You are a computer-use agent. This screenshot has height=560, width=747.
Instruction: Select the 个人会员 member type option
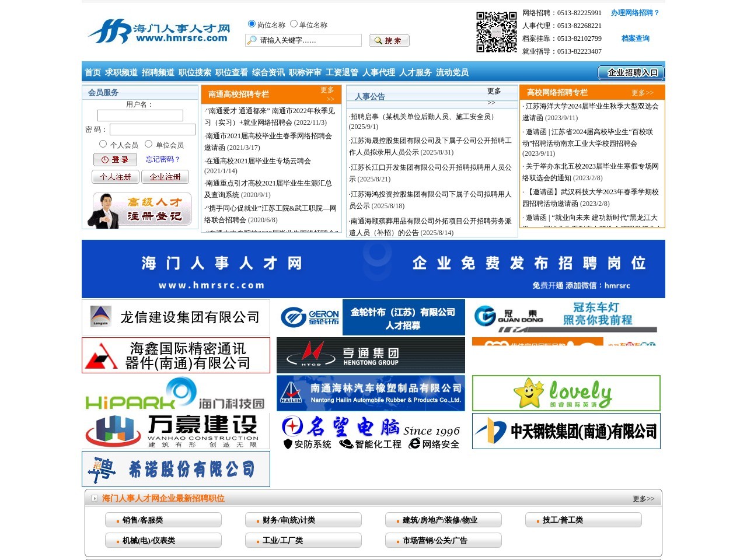103,144
